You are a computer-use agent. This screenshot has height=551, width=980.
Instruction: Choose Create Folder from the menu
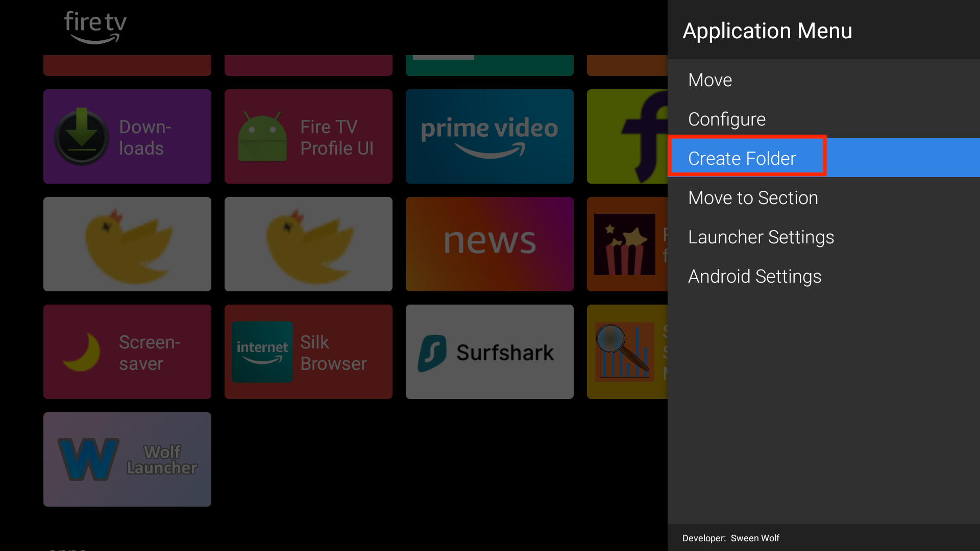pyautogui.click(x=823, y=158)
